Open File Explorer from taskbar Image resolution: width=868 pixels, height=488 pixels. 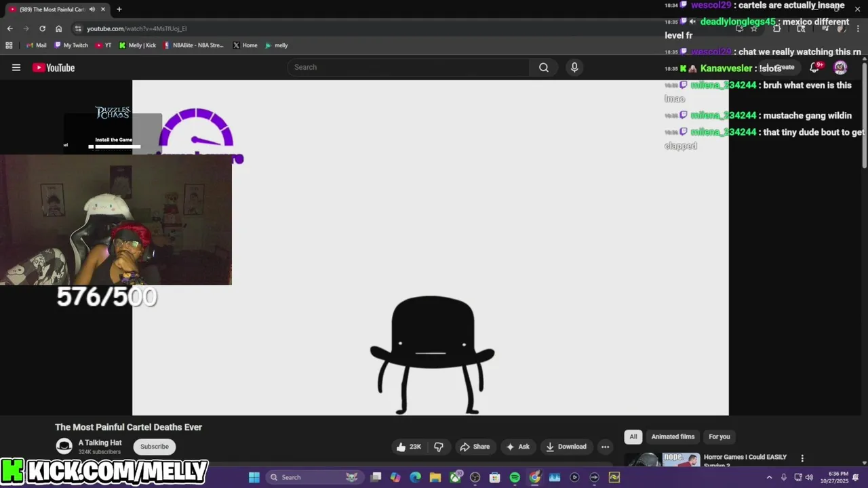point(435,477)
